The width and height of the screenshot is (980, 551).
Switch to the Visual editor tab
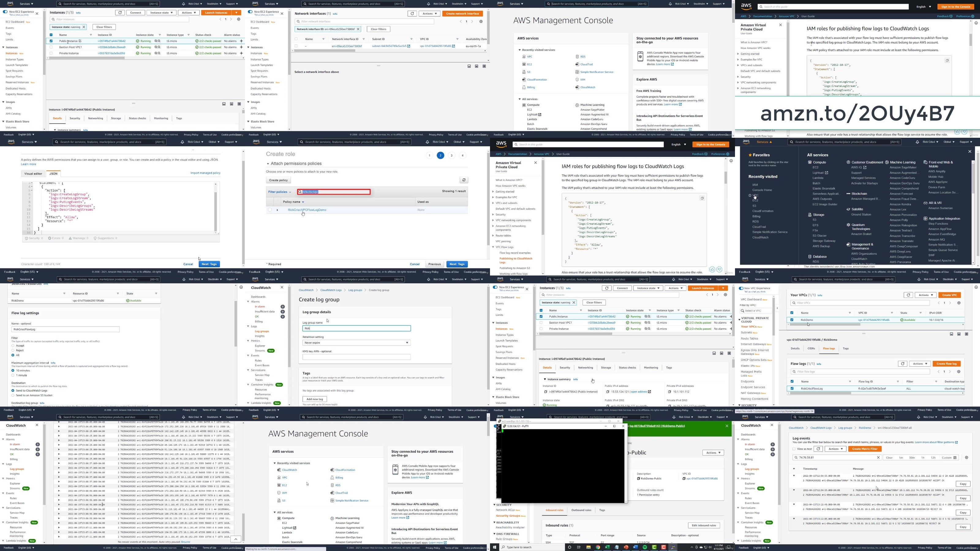[x=33, y=174]
